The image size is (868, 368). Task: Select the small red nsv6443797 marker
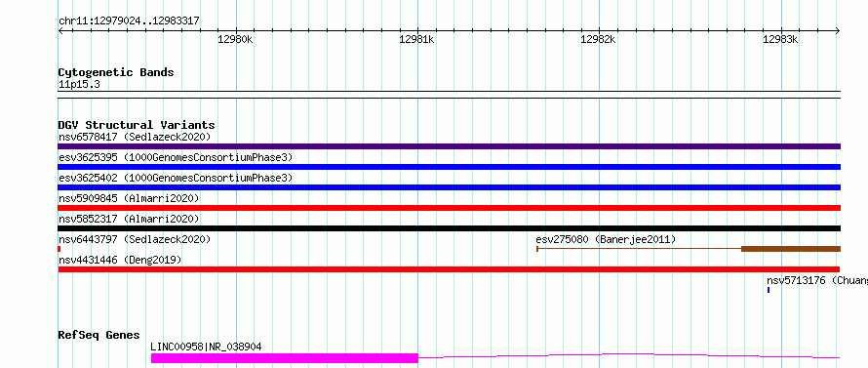59,249
